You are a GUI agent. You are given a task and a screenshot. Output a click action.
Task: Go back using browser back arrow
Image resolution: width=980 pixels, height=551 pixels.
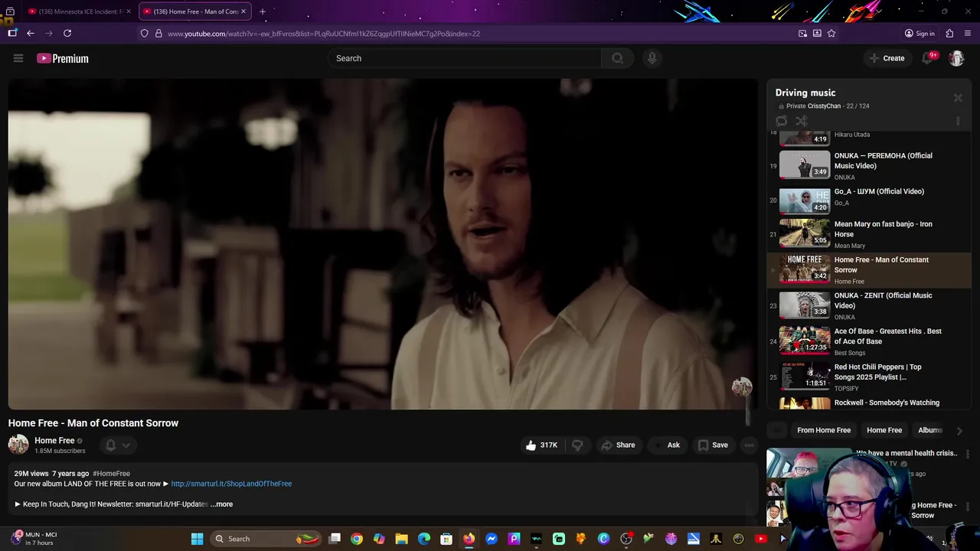31,33
